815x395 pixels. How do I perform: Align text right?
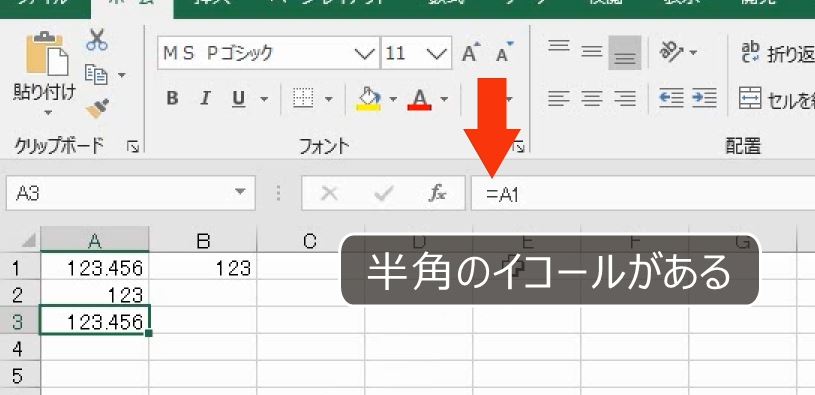(625, 98)
